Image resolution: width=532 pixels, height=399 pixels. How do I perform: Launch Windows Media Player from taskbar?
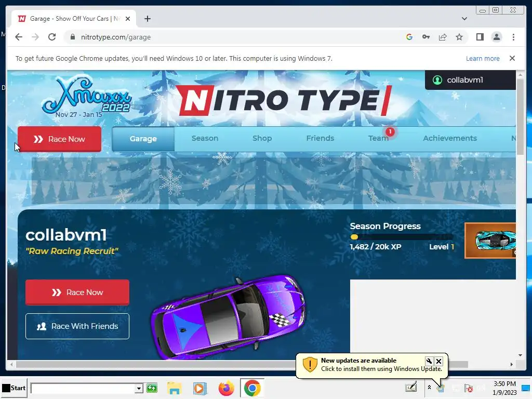pos(200,388)
